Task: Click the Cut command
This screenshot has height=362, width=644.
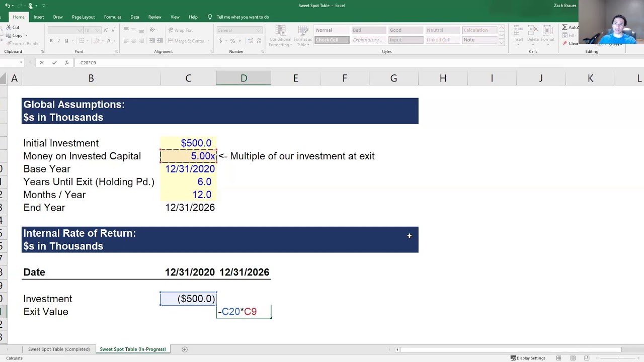Action: 13,27
